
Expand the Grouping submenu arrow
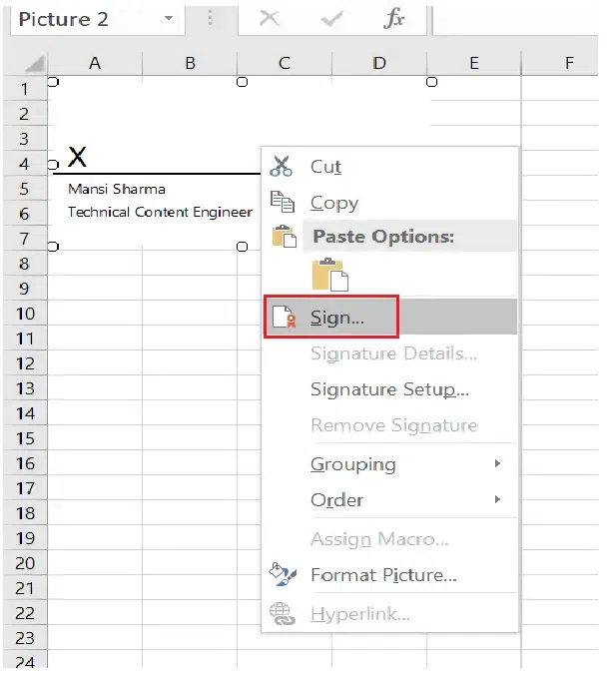point(497,463)
